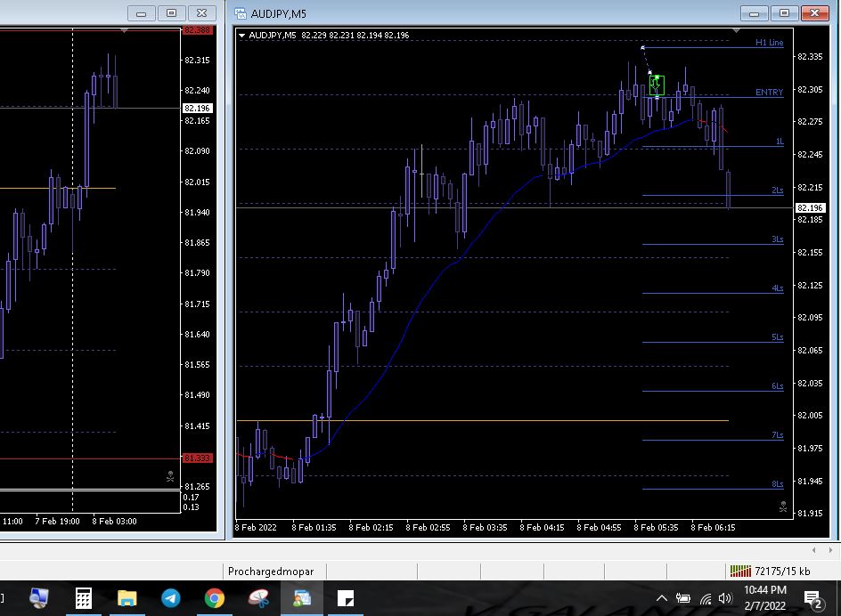Click the chart shift triangle on the AUDJPY chart

[734, 31]
